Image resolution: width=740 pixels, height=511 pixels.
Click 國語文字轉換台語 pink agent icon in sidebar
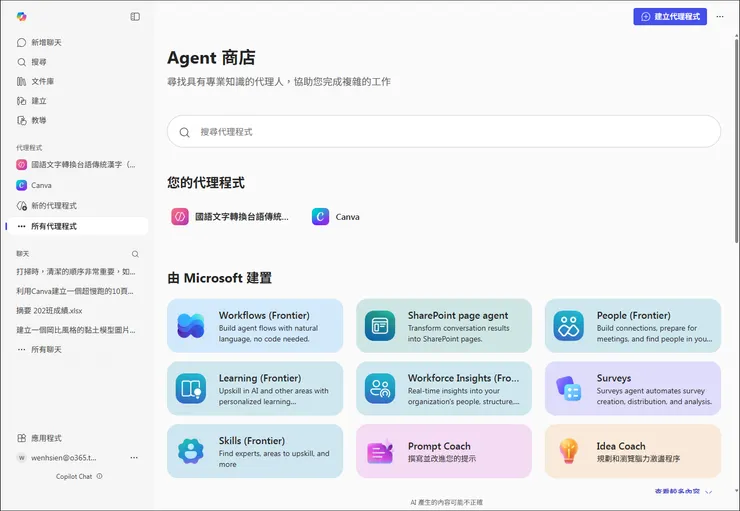tap(21, 165)
